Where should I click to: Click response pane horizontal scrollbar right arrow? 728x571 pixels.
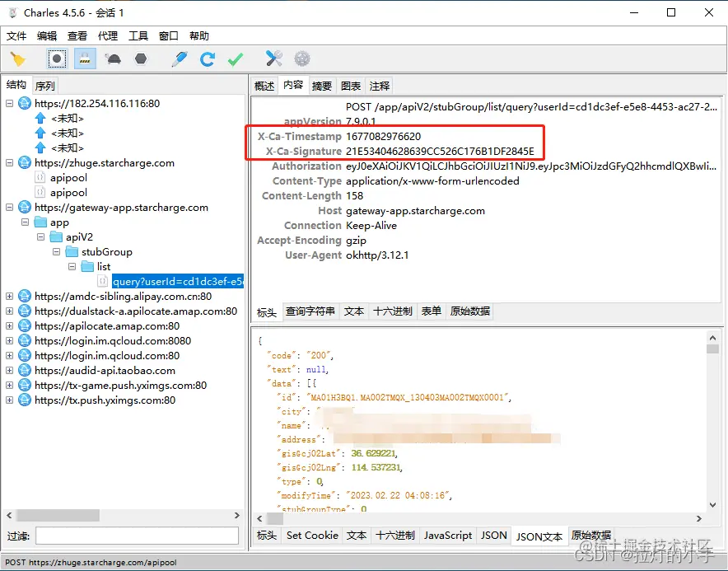click(698, 518)
